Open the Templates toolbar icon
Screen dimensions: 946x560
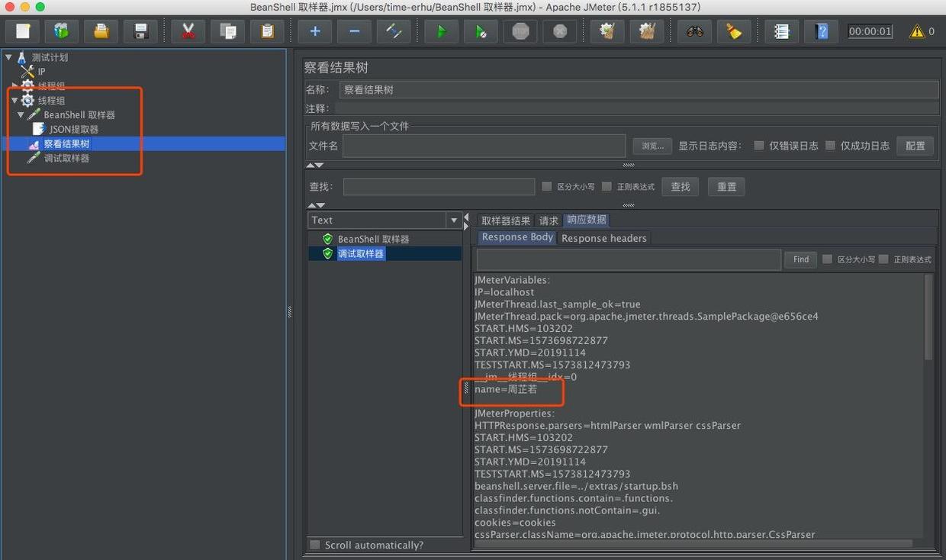62,31
